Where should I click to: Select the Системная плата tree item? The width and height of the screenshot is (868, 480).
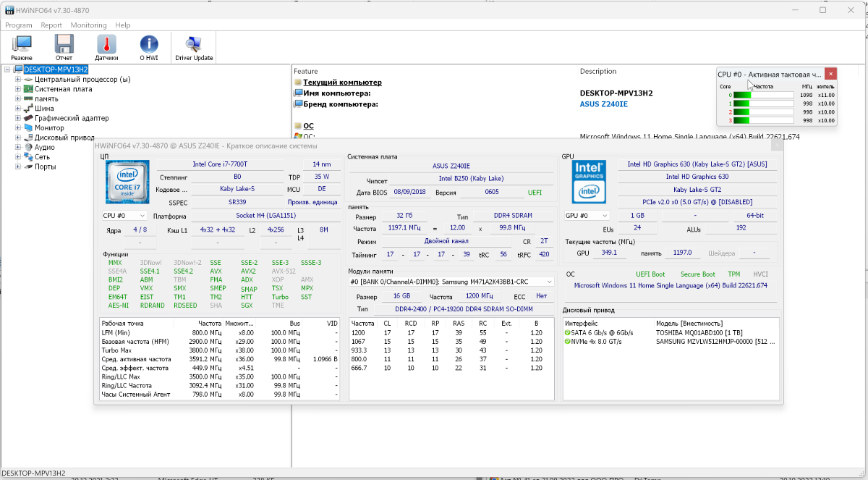(63, 89)
